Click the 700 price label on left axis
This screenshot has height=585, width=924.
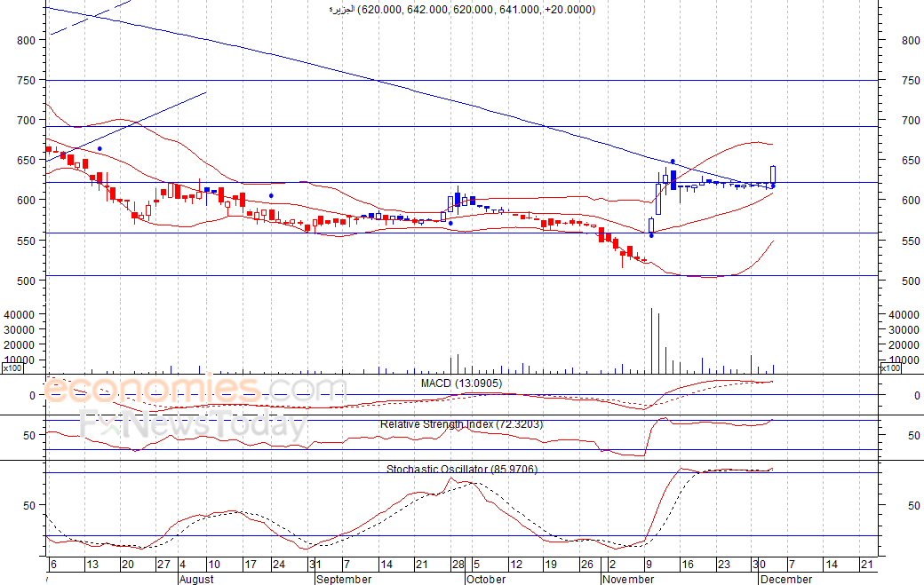(26, 121)
